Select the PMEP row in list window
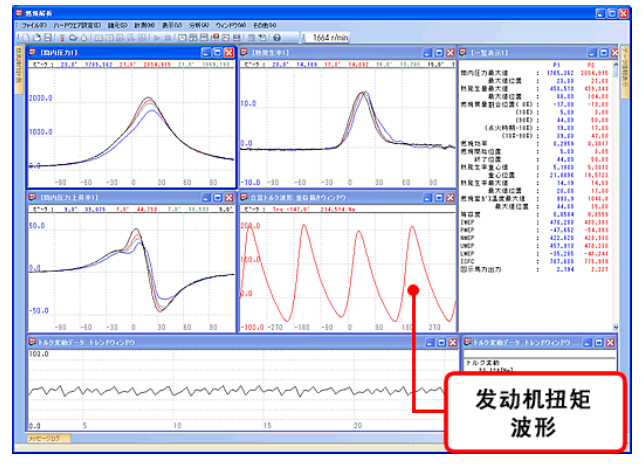 click(x=534, y=230)
